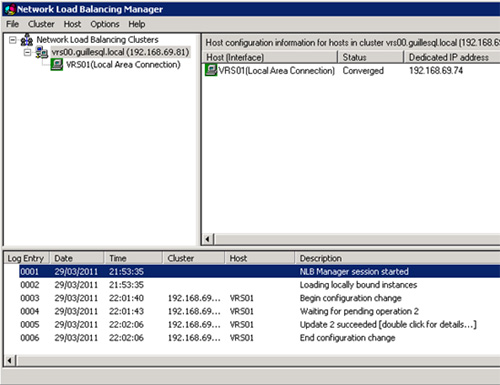Click the Log Entry column header

point(26,258)
